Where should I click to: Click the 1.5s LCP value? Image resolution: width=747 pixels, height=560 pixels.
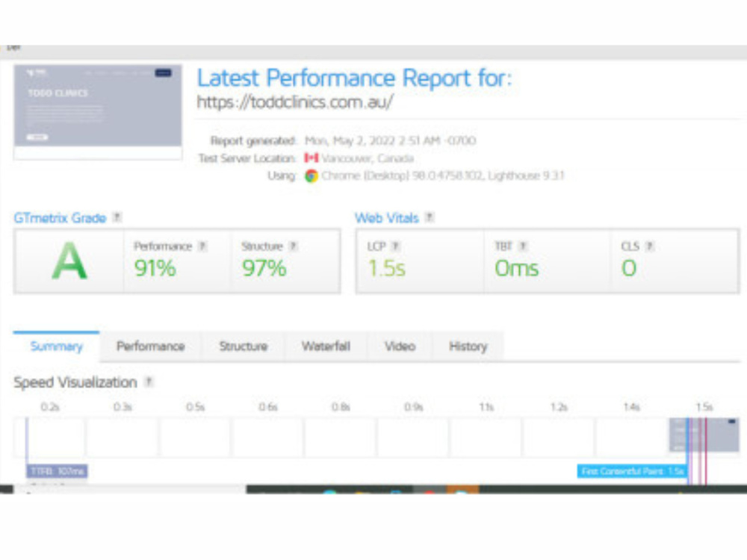[386, 268]
